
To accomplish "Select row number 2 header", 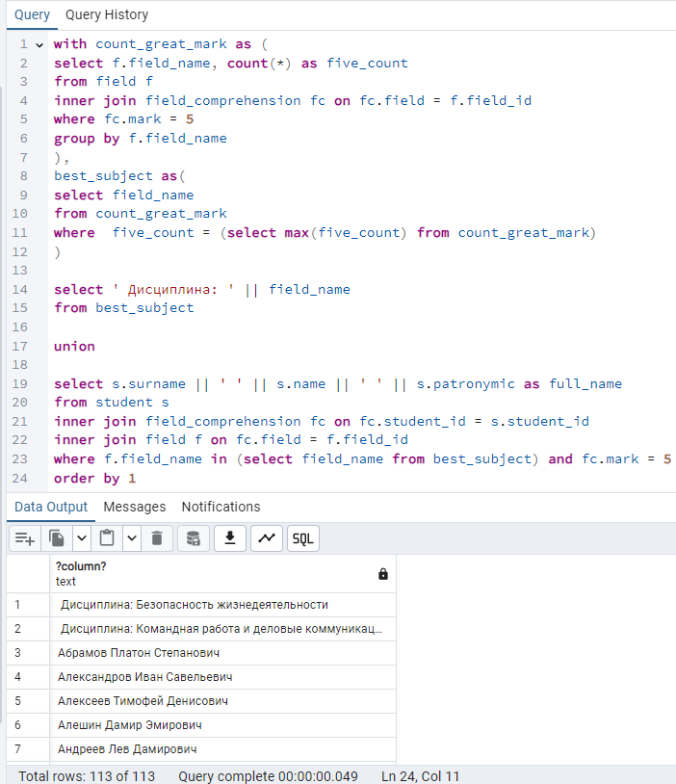I will pos(28,629).
